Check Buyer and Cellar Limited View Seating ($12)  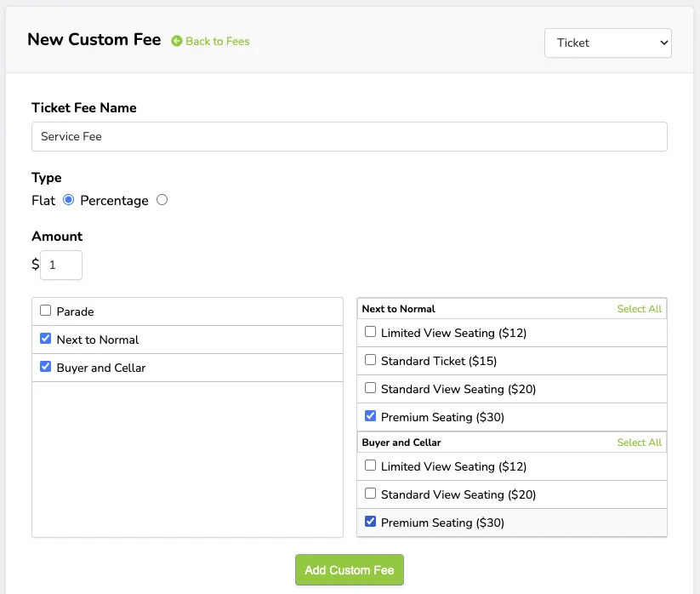pos(371,465)
